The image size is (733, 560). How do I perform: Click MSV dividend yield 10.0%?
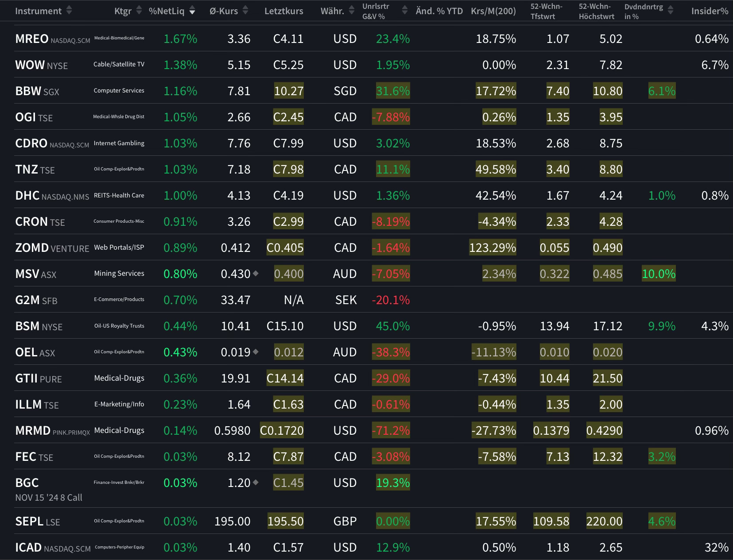point(659,274)
